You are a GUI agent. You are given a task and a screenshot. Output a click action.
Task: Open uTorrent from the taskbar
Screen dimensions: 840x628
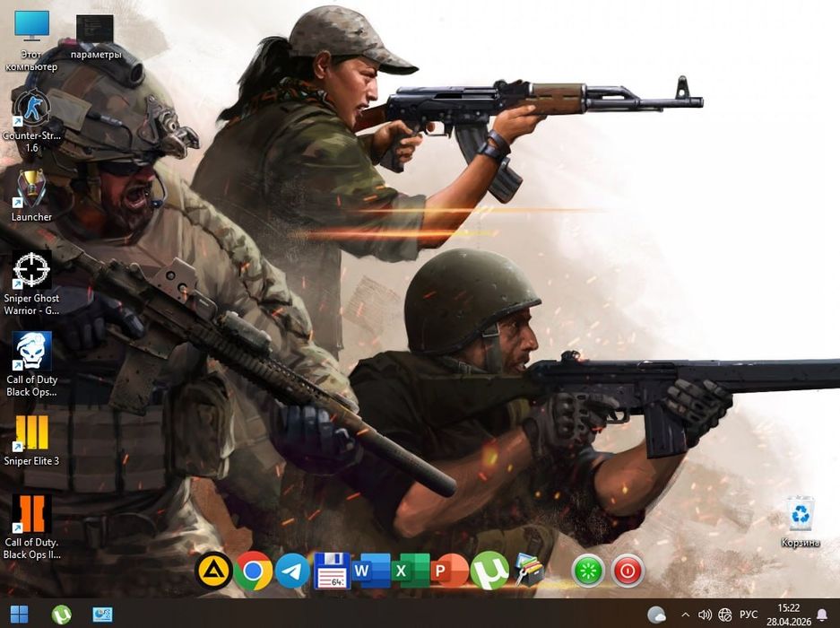pyautogui.click(x=61, y=615)
